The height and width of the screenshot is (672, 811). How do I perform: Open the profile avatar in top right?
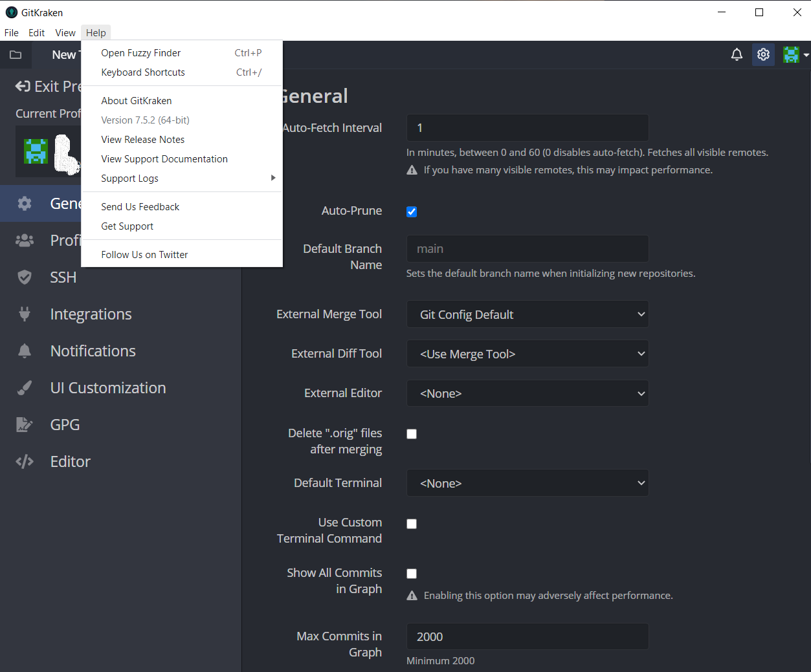(791, 55)
